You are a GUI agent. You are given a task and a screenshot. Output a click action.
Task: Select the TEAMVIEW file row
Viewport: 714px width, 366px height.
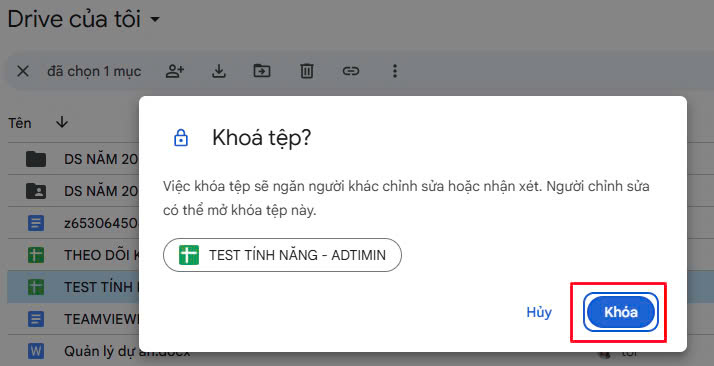click(x=73, y=319)
